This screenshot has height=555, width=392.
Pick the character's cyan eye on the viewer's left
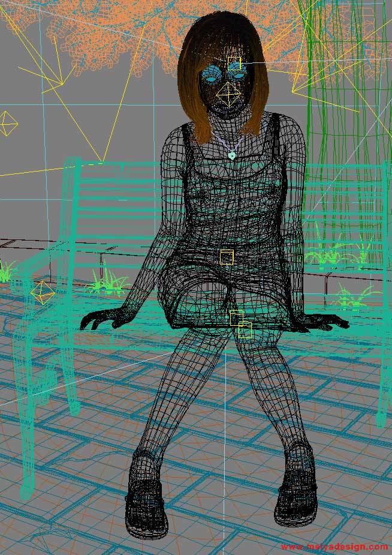(211, 79)
